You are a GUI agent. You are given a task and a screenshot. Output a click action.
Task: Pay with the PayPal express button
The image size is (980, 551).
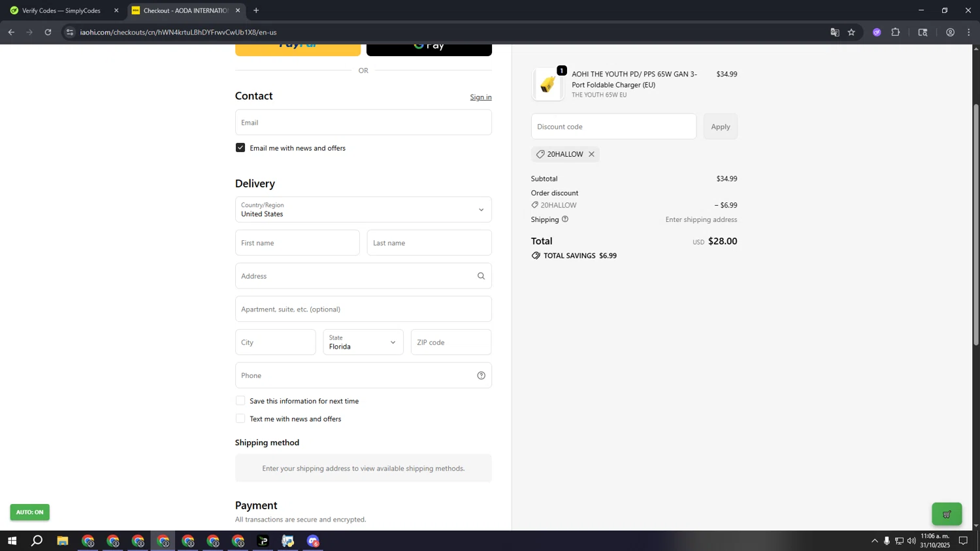(298, 50)
